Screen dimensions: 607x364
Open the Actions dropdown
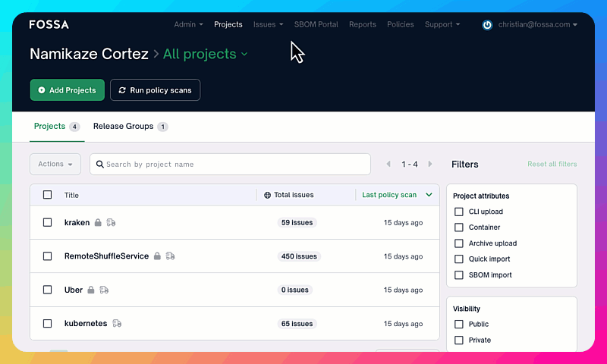(x=55, y=164)
